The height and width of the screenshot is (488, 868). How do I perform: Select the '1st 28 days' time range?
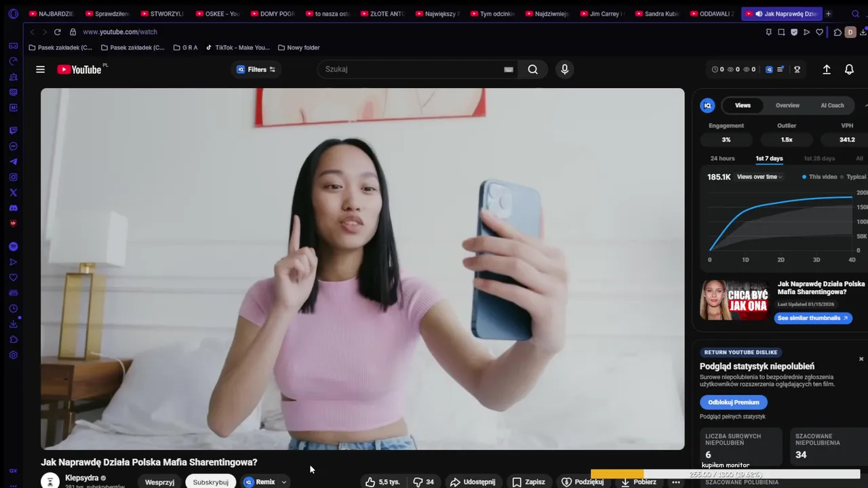pyautogui.click(x=819, y=159)
